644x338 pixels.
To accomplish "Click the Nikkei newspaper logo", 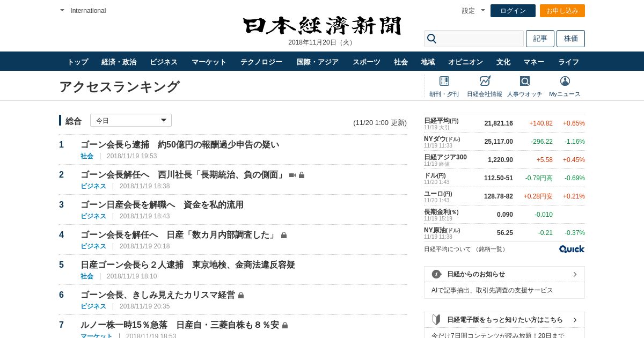I will coord(322,26).
